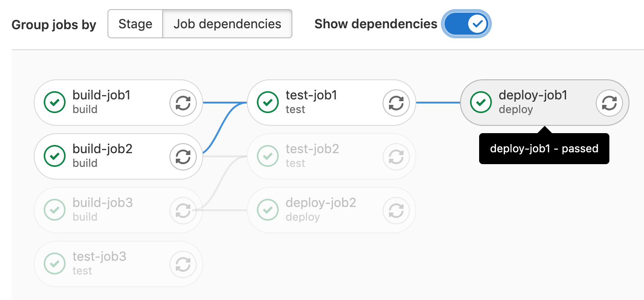Image resolution: width=644 pixels, height=300 pixels.
Task: Retry the test-job1 job
Action: click(x=396, y=103)
